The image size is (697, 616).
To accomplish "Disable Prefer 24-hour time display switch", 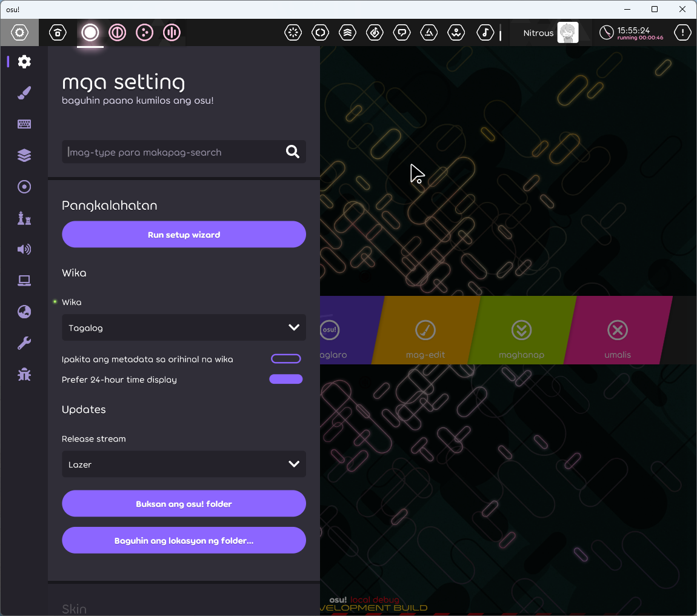I will (x=286, y=380).
